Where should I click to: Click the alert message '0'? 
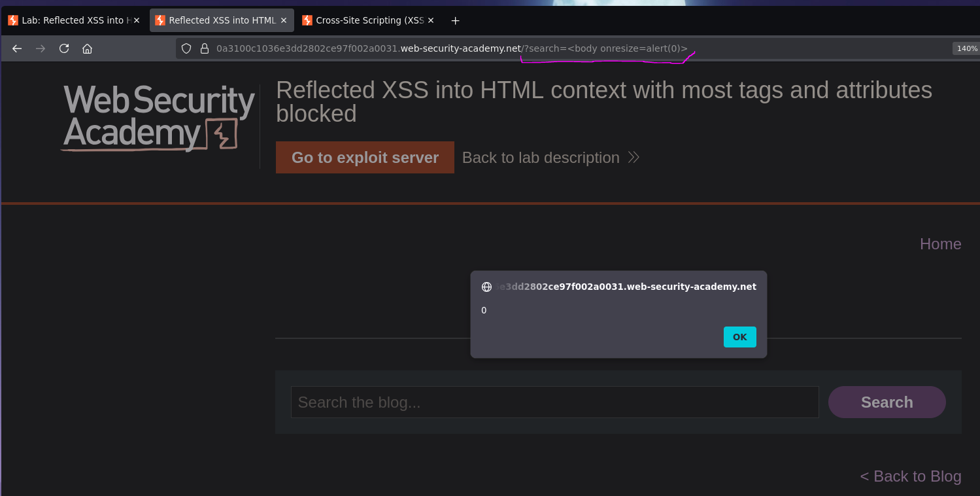[484, 310]
